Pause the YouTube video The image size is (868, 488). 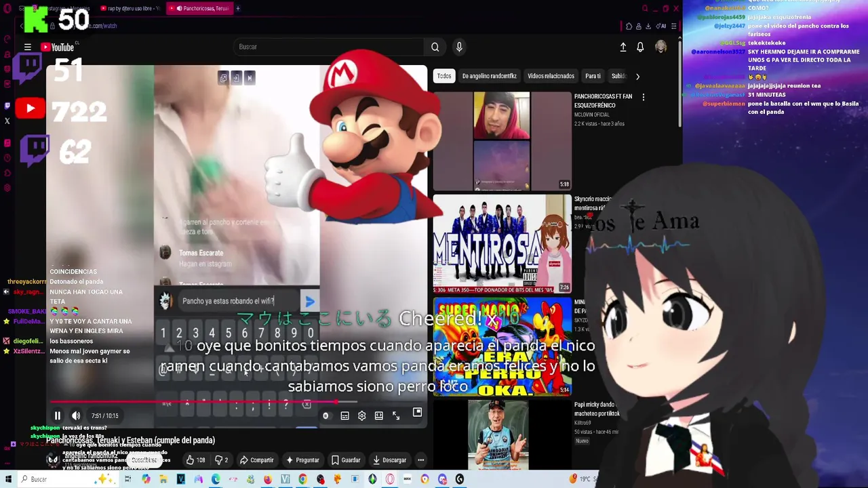coord(58,415)
